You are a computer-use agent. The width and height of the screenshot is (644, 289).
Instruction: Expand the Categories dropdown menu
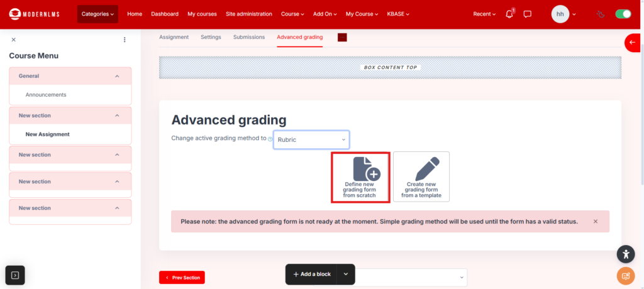click(x=97, y=14)
